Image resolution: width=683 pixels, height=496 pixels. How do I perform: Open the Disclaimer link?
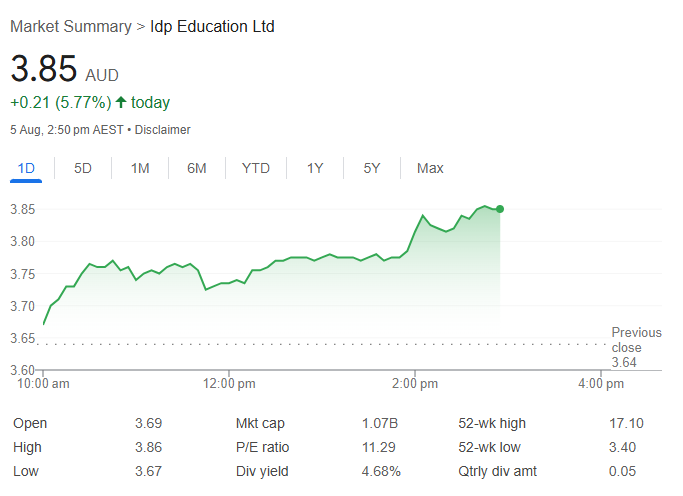click(x=162, y=130)
